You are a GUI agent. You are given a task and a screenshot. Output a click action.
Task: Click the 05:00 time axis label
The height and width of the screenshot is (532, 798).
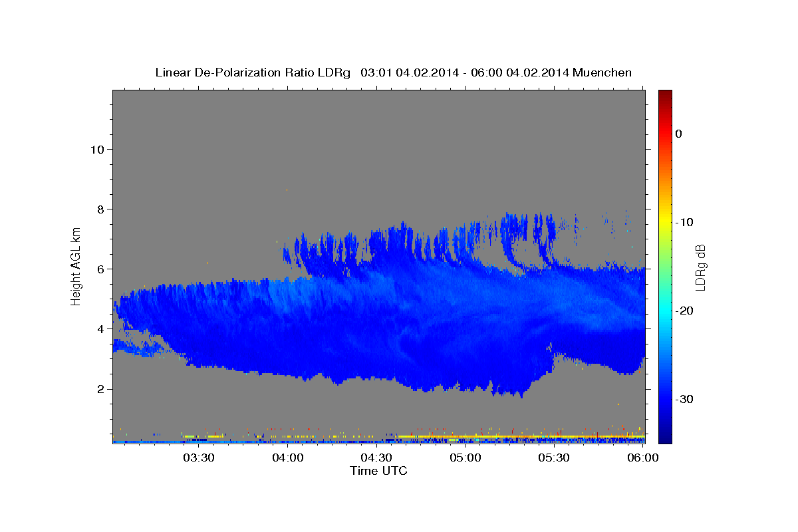[465, 458]
